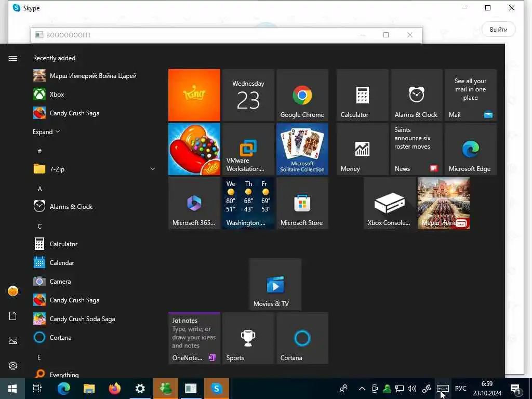Open user account icon in Start sidebar
This screenshot has height=399, width=532.
pyautogui.click(x=13, y=291)
